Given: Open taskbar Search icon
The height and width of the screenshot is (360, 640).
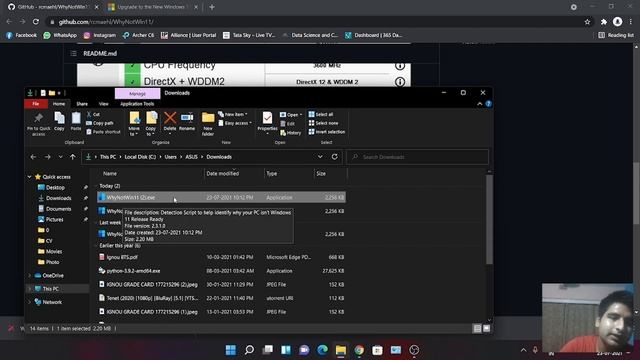Looking at the screenshot, I should coord(249,350).
